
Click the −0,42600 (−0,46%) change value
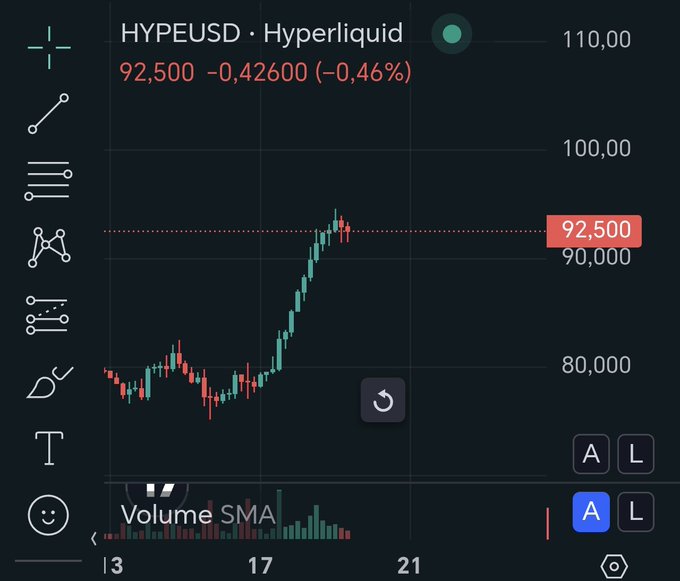click(309, 72)
